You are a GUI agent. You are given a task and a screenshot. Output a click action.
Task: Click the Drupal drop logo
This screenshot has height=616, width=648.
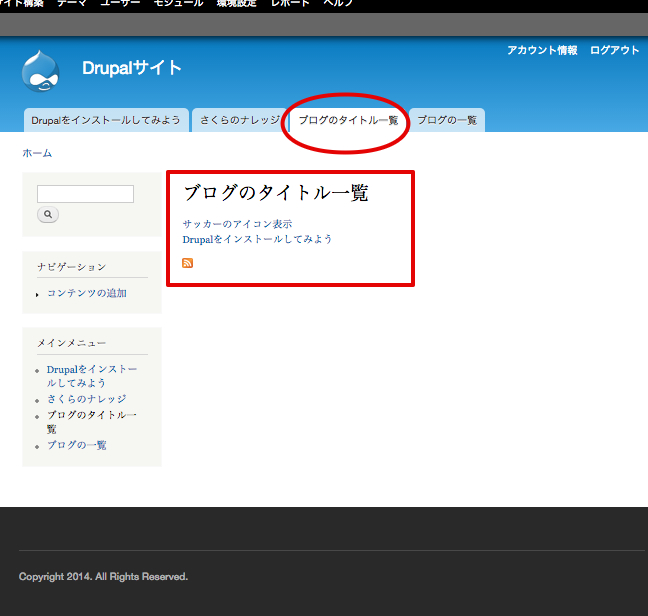(40, 70)
